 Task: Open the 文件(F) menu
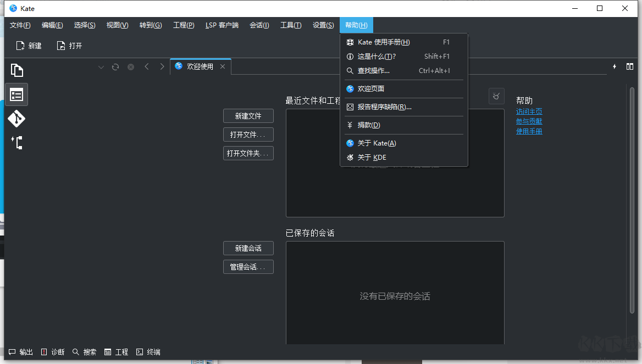(x=20, y=25)
